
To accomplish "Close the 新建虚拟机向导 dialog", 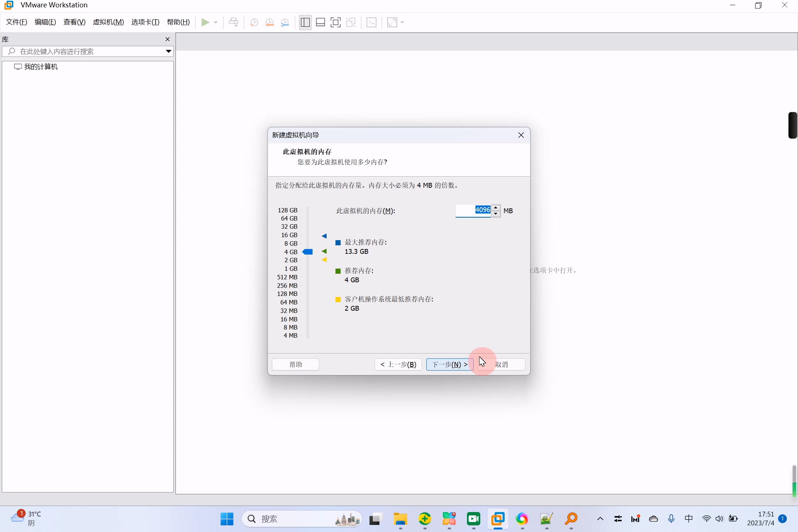I will coord(521,135).
